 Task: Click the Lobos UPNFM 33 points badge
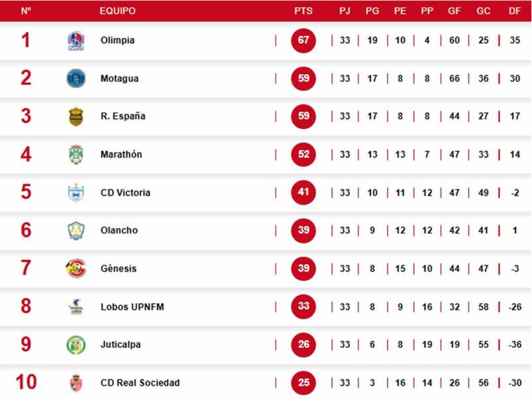[x=303, y=307]
